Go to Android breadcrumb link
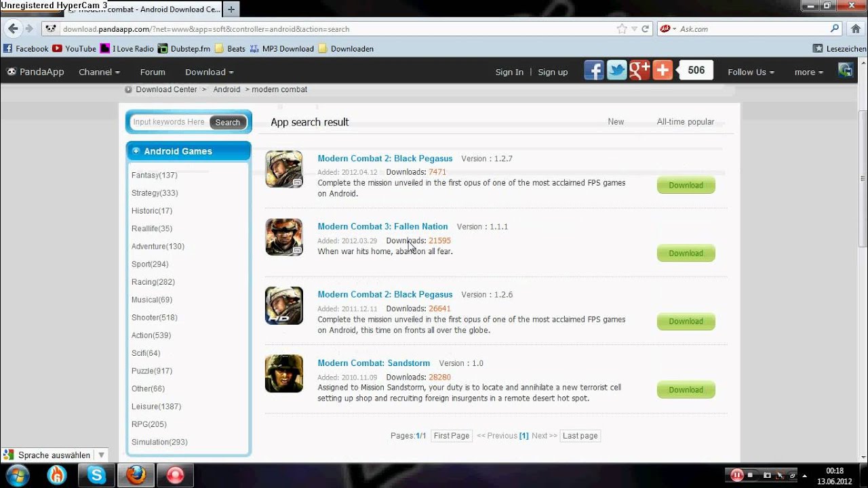868x488 pixels. pos(226,89)
